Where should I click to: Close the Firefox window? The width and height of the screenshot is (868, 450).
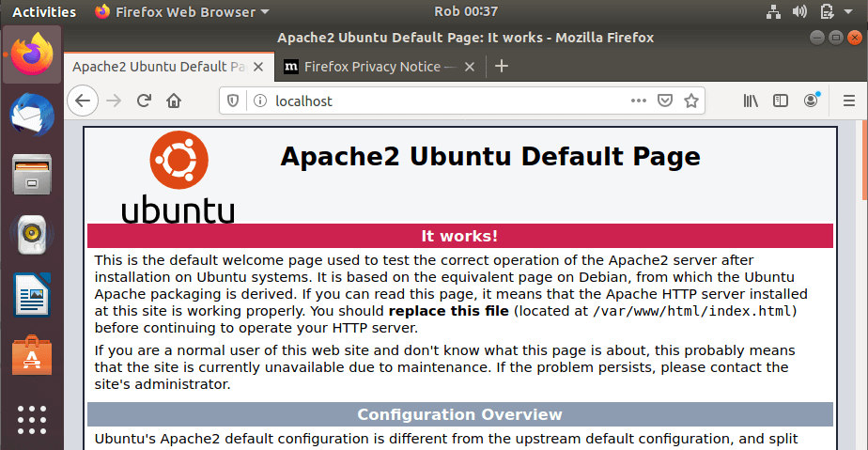855,38
